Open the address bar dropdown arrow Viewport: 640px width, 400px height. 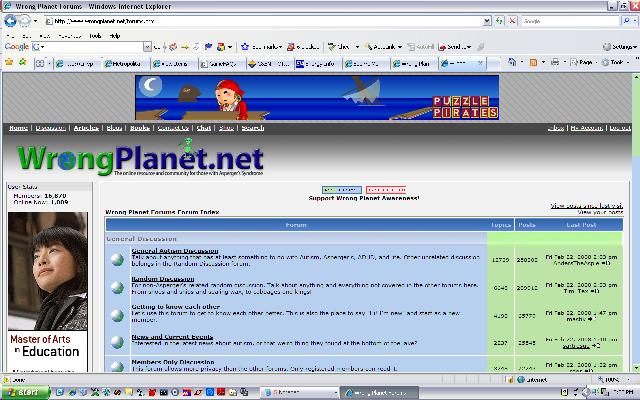(487, 21)
